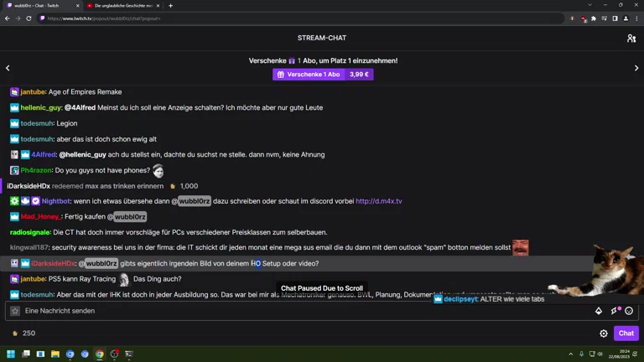644x362 pixels.
Task: Go to next leaderboard banner arrow
Action: pos(636,68)
